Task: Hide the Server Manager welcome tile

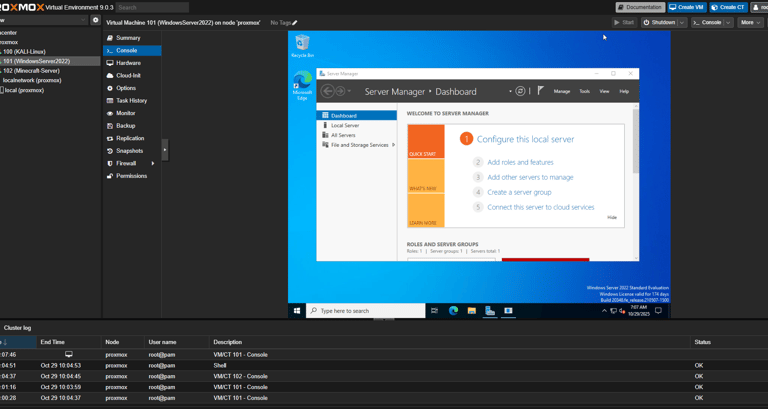Action: 612,217
